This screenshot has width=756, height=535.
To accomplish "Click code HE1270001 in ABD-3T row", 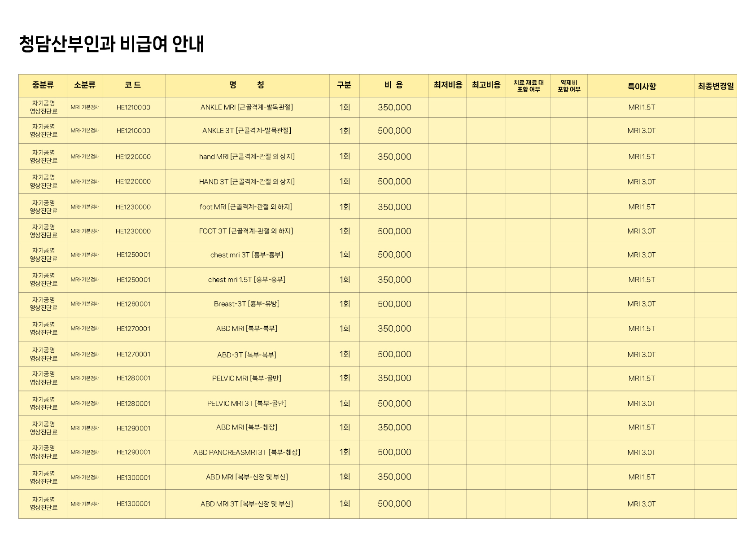I will pyautogui.click(x=133, y=354).
